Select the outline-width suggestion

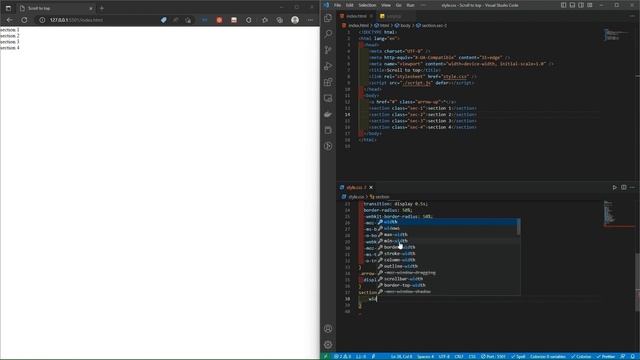click(x=447, y=266)
